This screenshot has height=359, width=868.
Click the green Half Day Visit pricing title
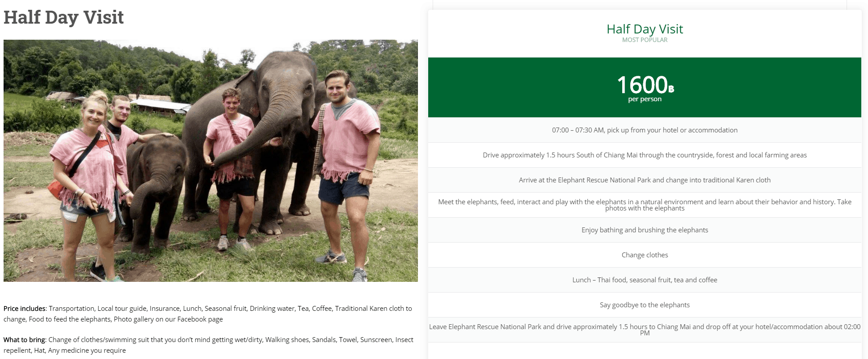click(645, 29)
